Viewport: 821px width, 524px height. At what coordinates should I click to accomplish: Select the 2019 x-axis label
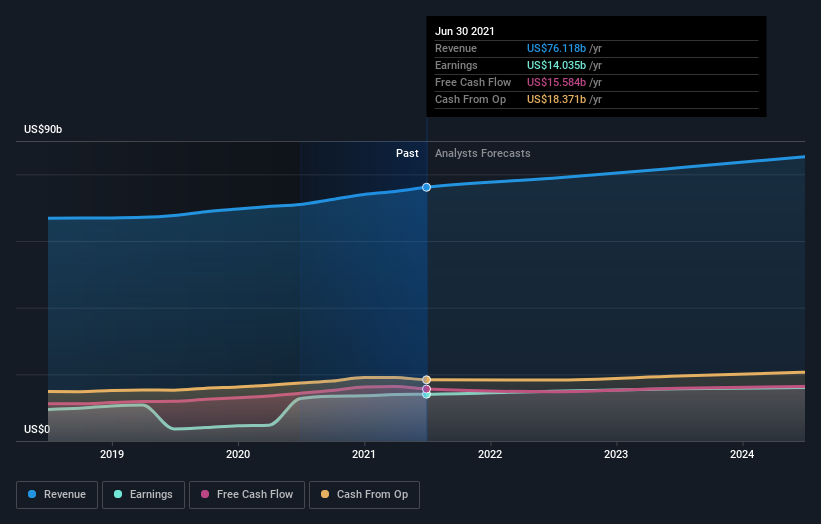(112, 454)
